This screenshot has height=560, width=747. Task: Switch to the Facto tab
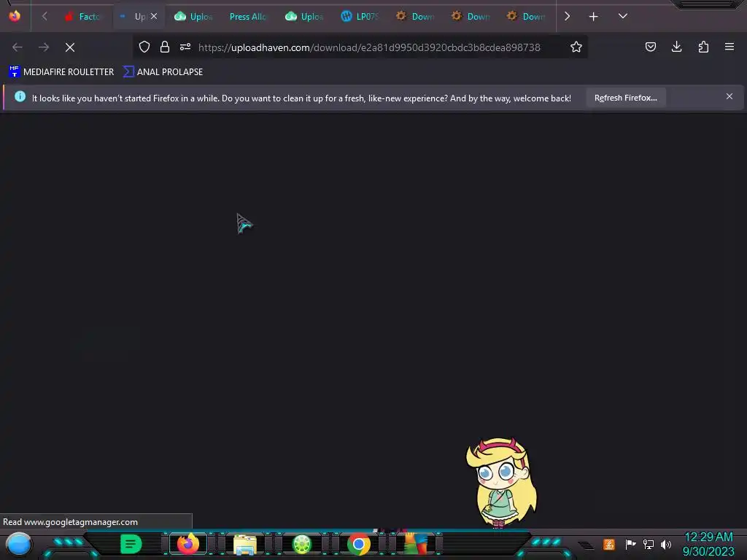pos(83,17)
